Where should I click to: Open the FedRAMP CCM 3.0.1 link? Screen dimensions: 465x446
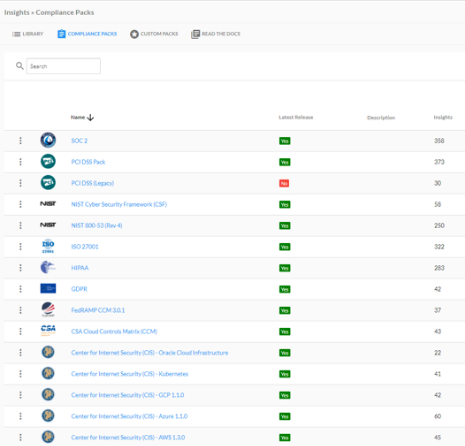coord(98,310)
